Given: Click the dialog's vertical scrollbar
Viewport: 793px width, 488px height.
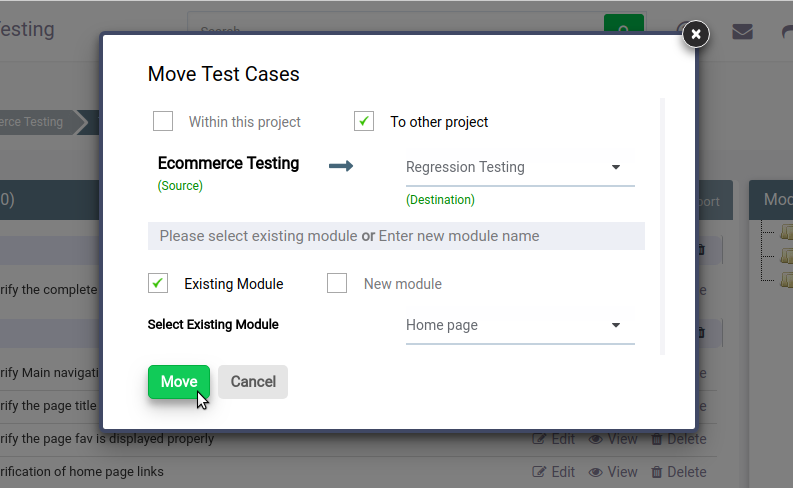Looking at the screenshot, I should (x=663, y=227).
